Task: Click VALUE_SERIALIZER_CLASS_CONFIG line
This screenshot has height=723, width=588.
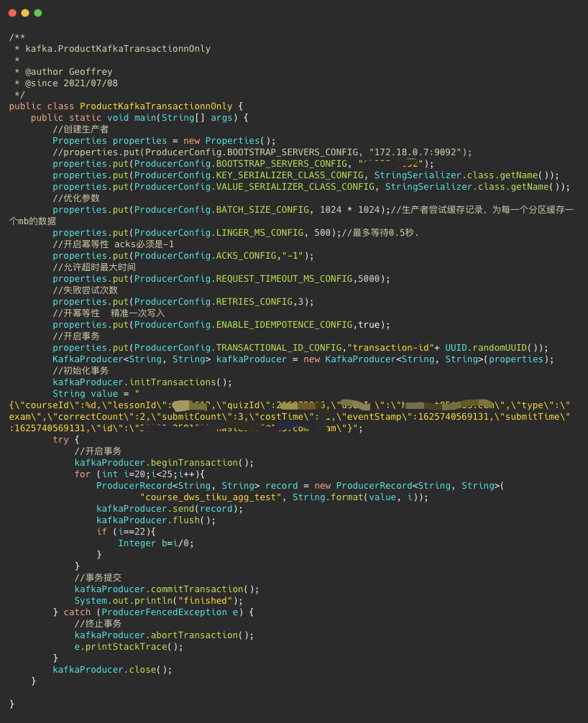Action: [x=311, y=187]
